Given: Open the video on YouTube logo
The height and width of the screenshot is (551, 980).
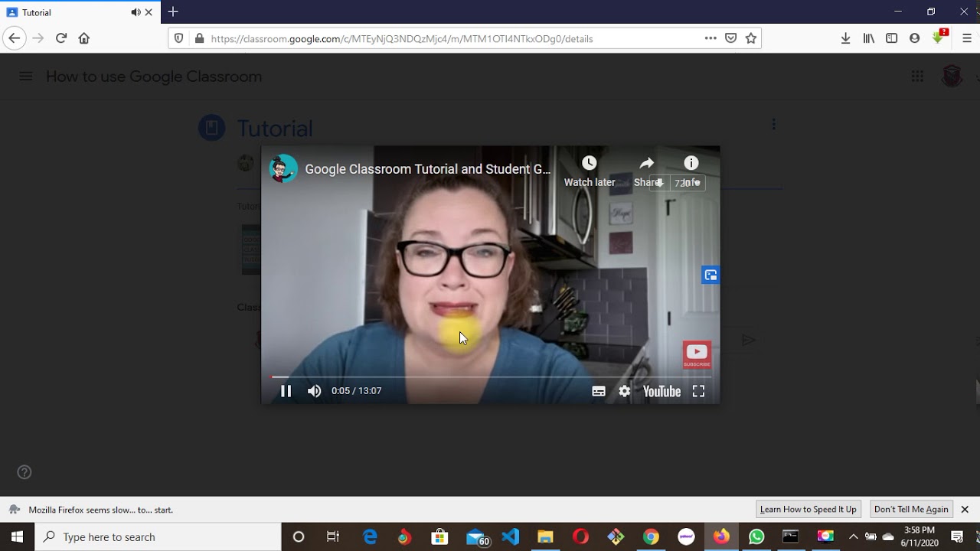Looking at the screenshot, I should pos(661,391).
